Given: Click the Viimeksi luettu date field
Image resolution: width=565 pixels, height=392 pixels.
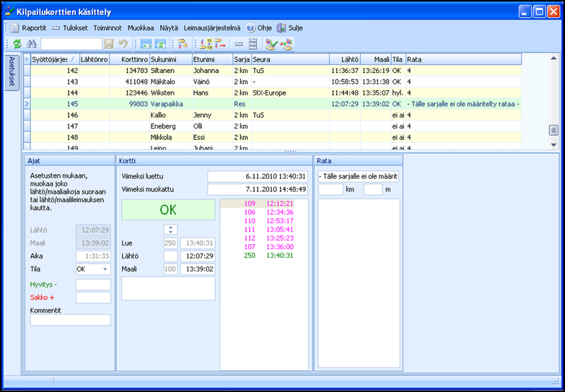Looking at the screenshot, I should (x=258, y=177).
